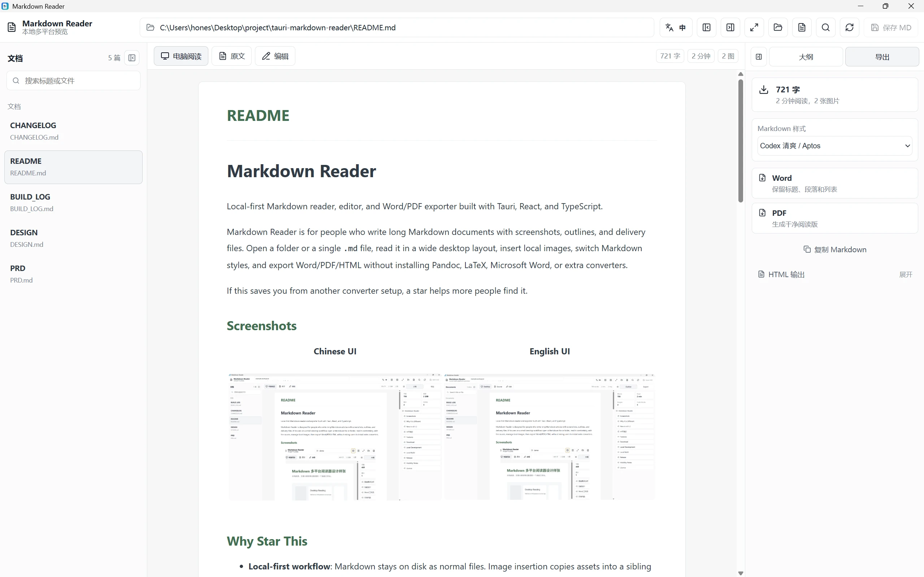
Task: Click 复制 Markdown button
Action: tap(835, 250)
